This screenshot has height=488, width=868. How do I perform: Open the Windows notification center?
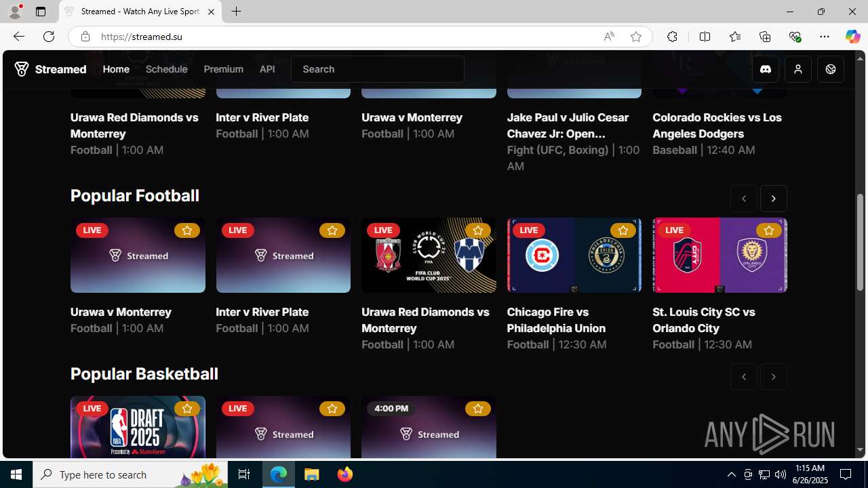point(846,474)
